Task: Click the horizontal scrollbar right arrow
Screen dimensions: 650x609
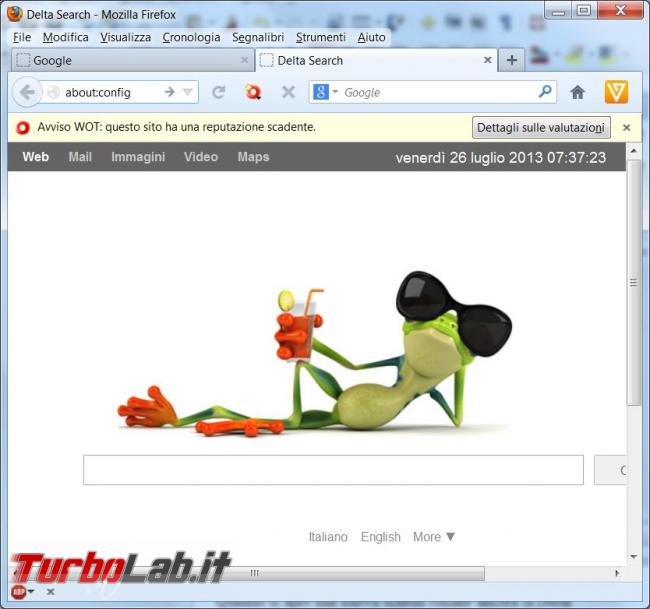Action: [617, 573]
